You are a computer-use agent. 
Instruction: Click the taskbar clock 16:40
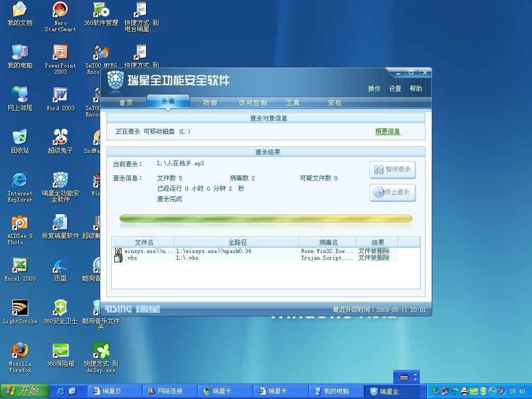(517, 392)
